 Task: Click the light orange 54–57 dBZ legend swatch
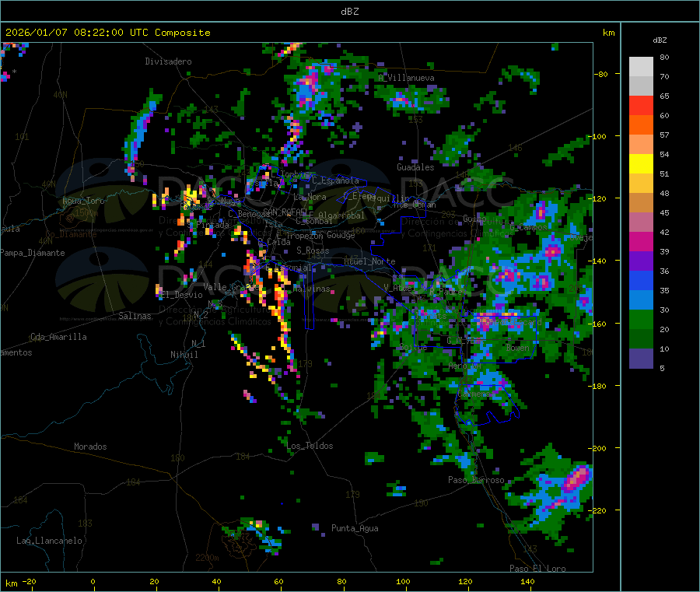pyautogui.click(x=641, y=145)
